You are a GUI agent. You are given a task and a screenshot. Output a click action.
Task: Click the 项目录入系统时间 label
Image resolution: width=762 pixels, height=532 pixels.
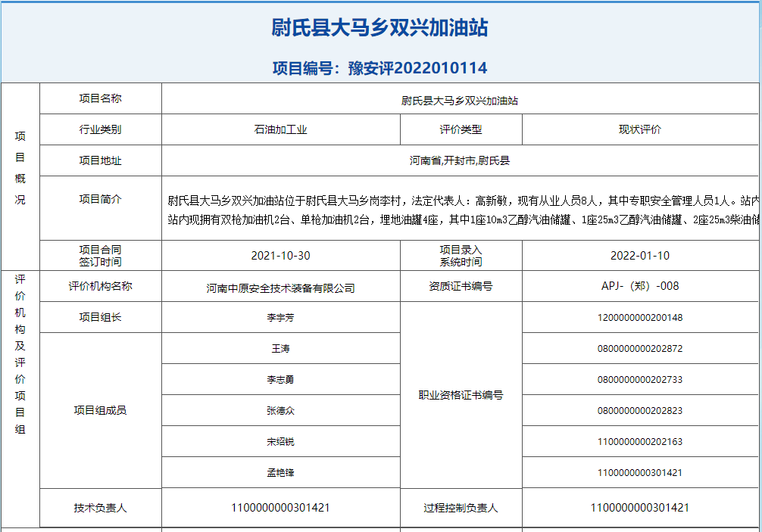click(x=461, y=256)
